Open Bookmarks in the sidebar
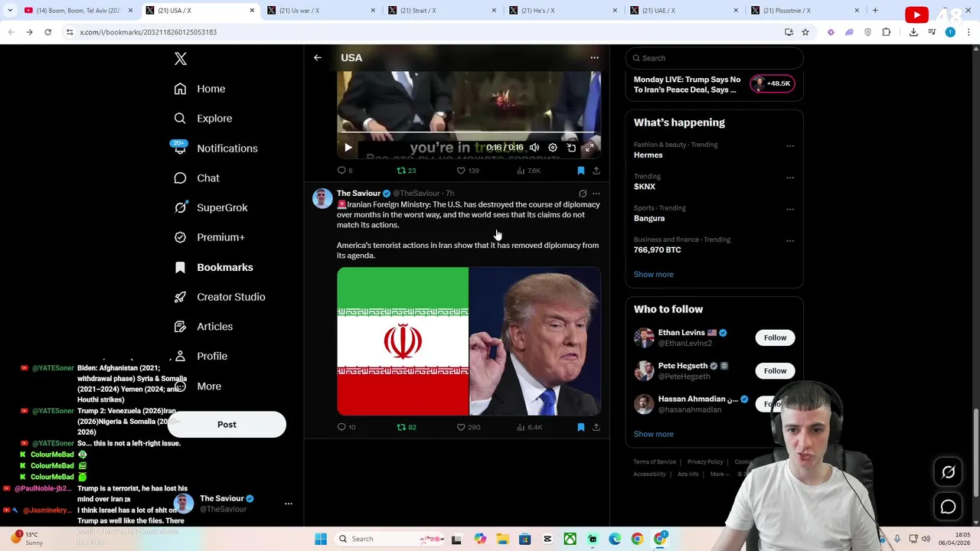This screenshot has width=980, height=551. click(214, 267)
